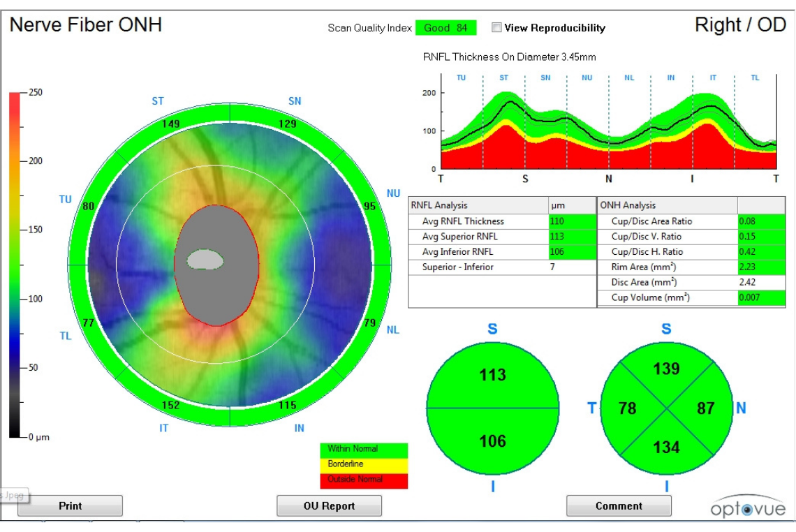796x532 pixels.
Task: Click the TU sector value 80 on the map ring
Action: pyautogui.click(x=89, y=206)
